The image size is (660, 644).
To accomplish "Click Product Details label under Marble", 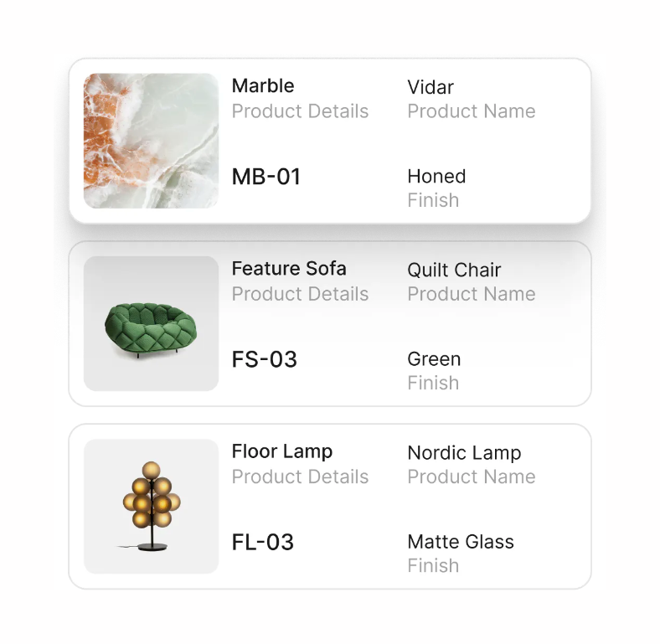I will tap(300, 111).
